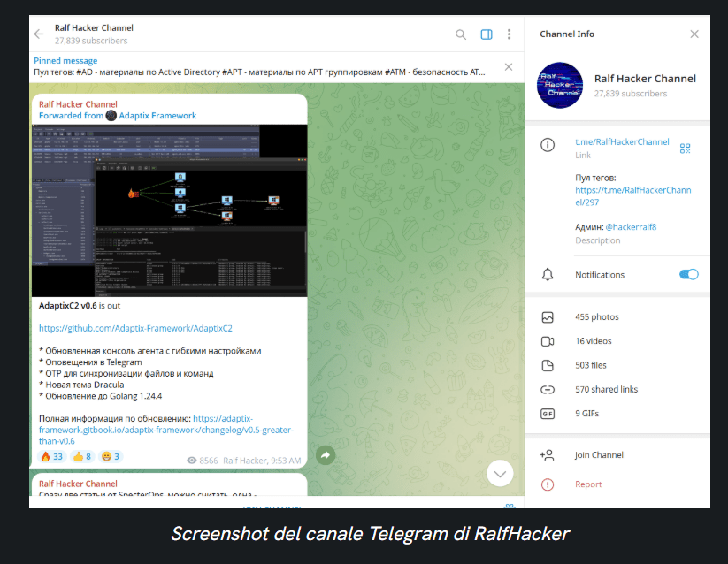This screenshot has height=564, width=728.
Task: Open the GitHub link for AdaptixC2
Action: [135, 328]
